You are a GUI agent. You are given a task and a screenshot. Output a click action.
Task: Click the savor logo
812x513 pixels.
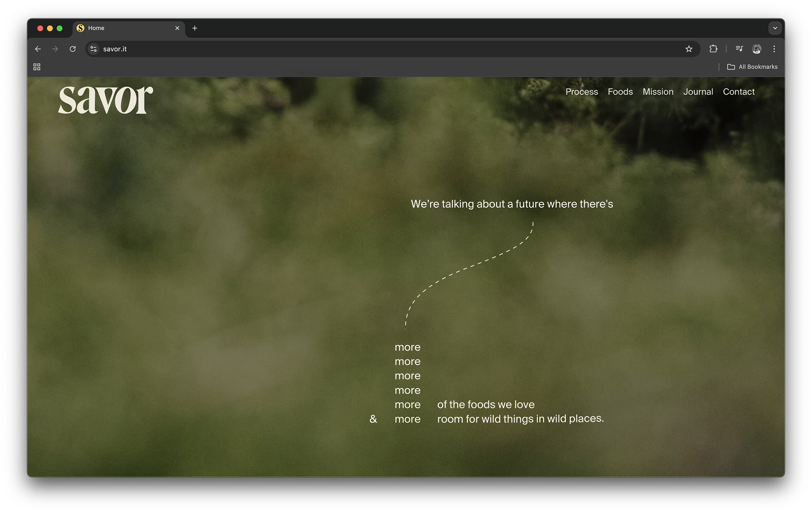pos(106,100)
